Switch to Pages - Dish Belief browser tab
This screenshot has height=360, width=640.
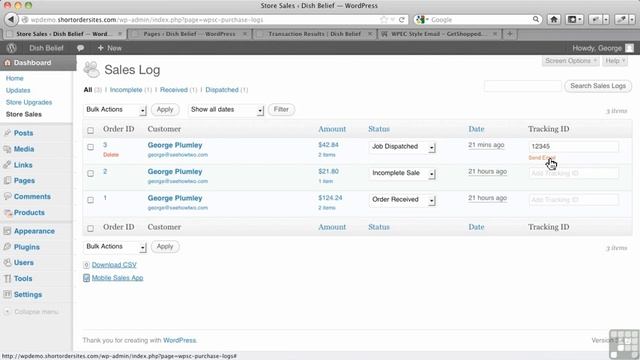(190, 34)
